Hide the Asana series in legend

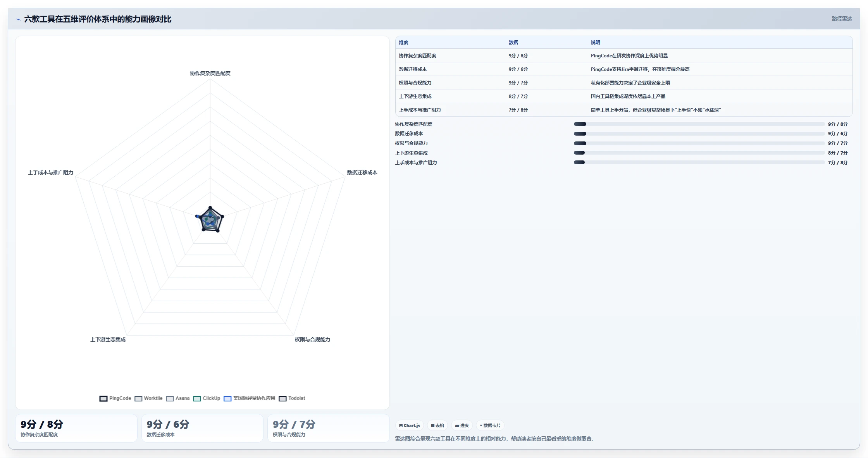point(177,398)
